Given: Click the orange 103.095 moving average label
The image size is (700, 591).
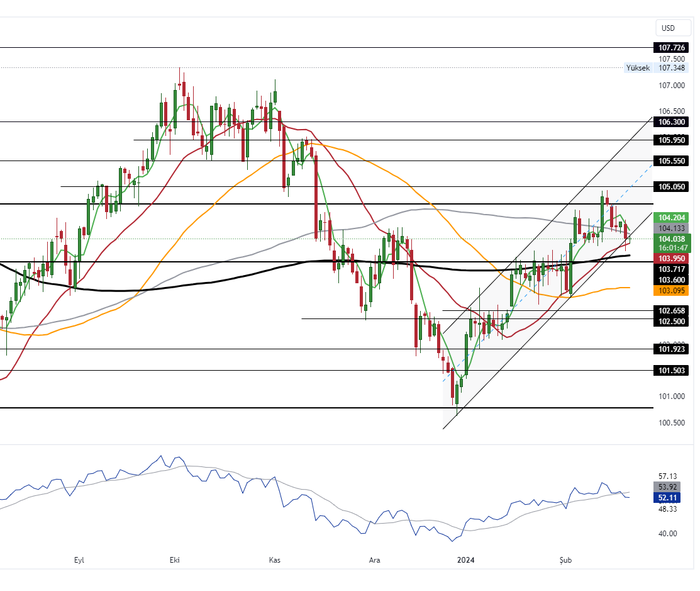Looking at the screenshot, I should tap(671, 291).
